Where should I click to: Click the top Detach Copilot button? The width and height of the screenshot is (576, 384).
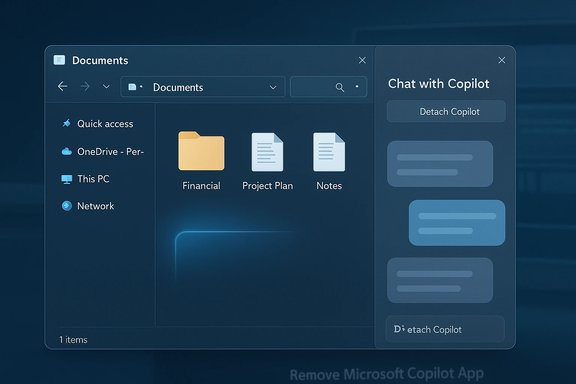point(446,111)
